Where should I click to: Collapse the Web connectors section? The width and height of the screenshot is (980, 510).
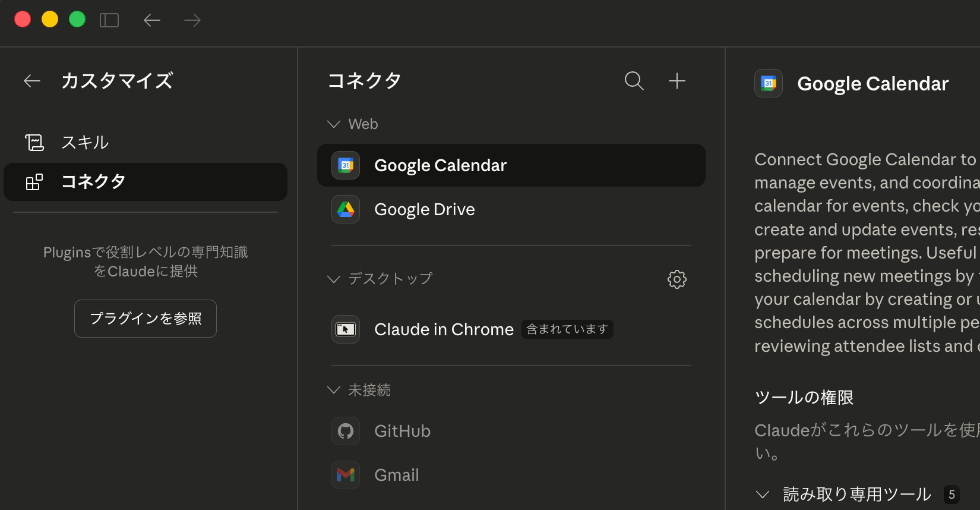pos(334,124)
